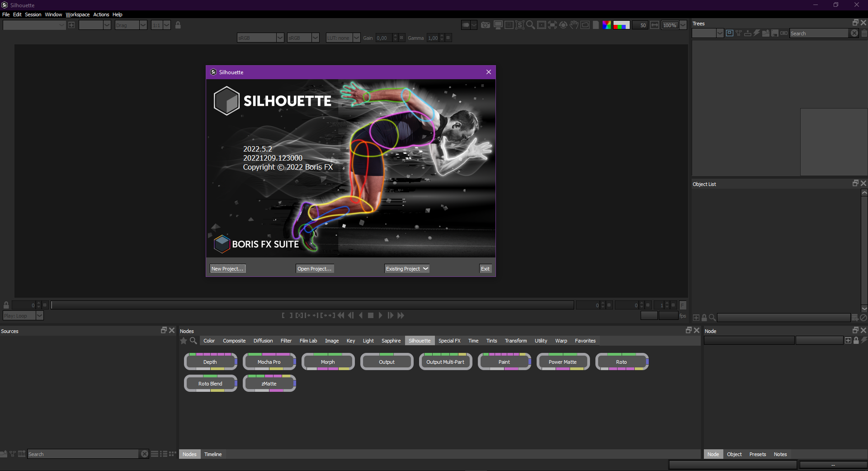868x471 pixels.
Task: Toggle the frame-box icon in Trees toolbar
Action: click(x=730, y=33)
